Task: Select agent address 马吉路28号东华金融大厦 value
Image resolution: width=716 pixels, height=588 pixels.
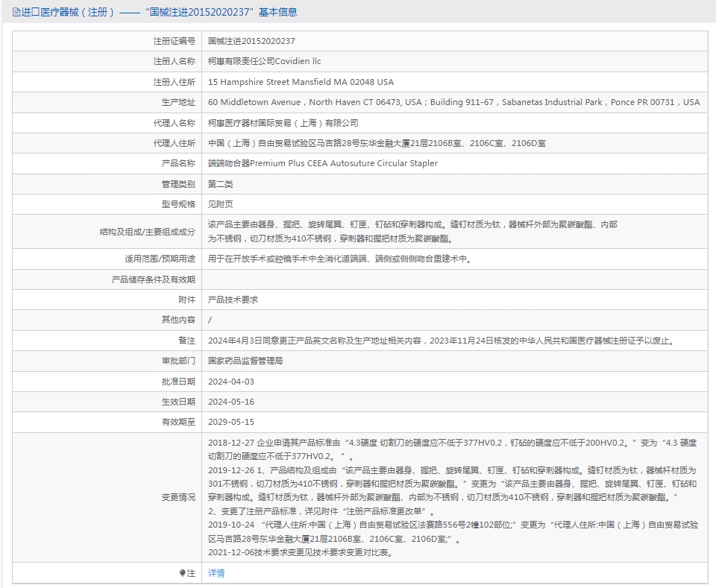Action: click(x=377, y=143)
